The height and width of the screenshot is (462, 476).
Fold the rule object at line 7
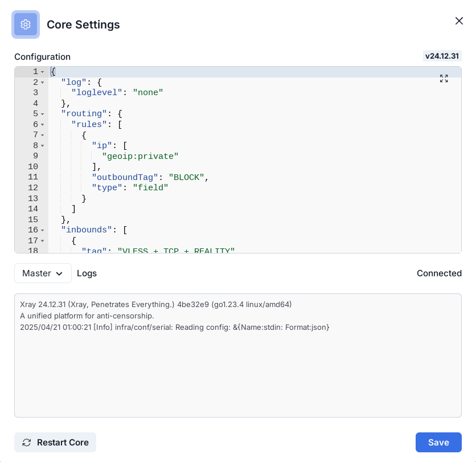click(43, 136)
